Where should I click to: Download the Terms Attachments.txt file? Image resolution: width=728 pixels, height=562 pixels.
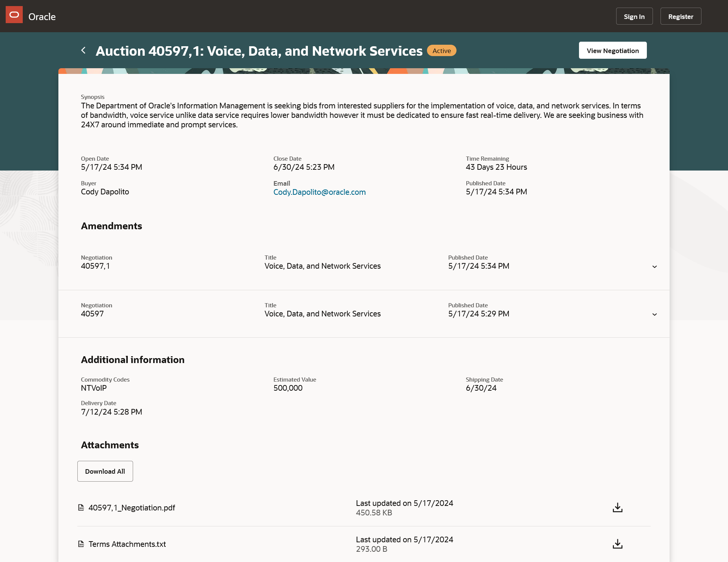click(618, 544)
